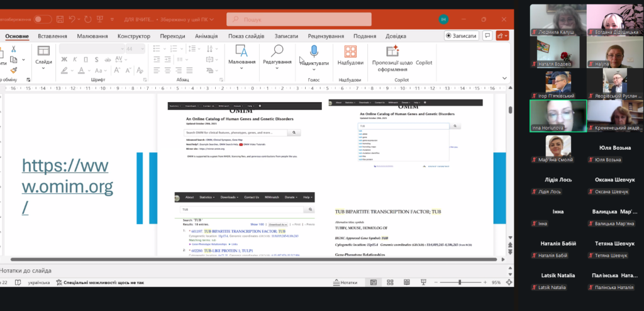Switch to the Анімація tab
644x311 pixels.
(206, 36)
